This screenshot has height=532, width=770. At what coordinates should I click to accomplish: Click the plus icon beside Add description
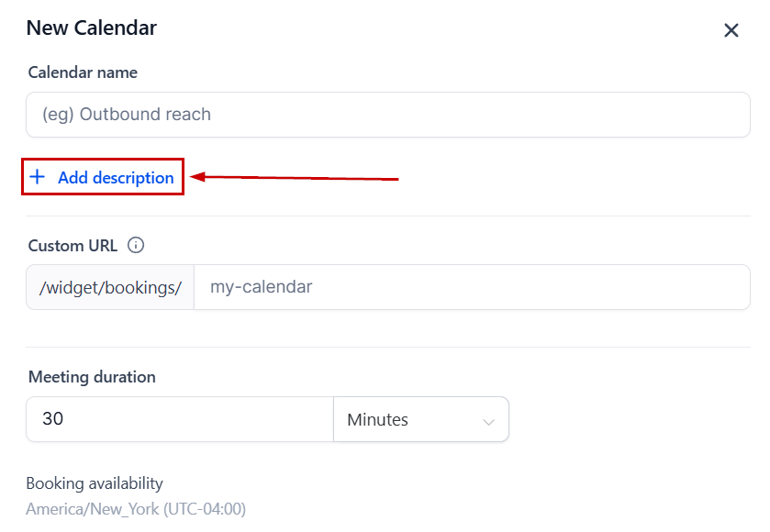[x=38, y=177]
